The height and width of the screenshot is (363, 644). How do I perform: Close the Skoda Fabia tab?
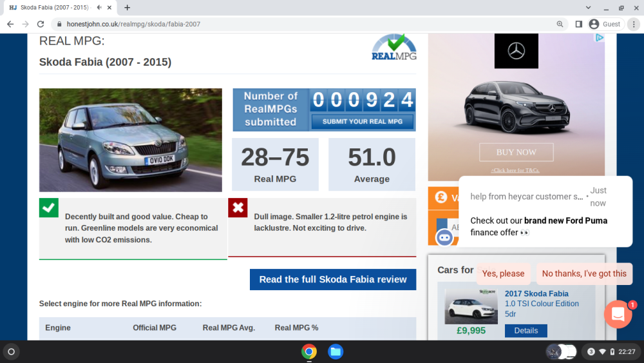point(109,7)
